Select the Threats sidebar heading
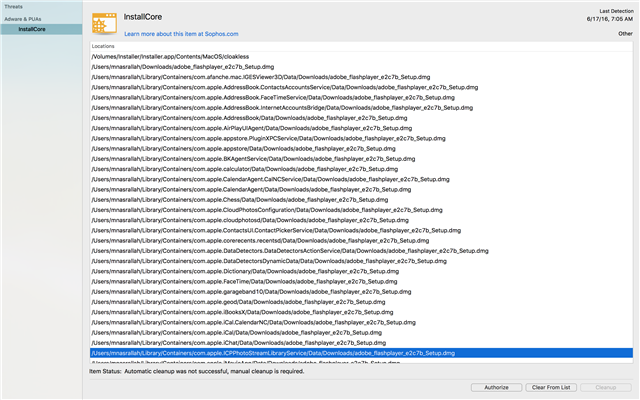 (13, 7)
